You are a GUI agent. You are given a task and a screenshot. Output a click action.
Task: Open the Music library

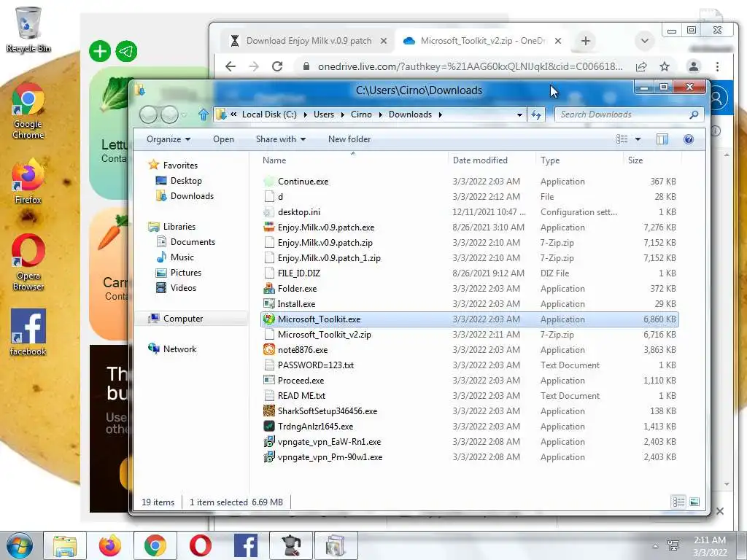pos(175,257)
